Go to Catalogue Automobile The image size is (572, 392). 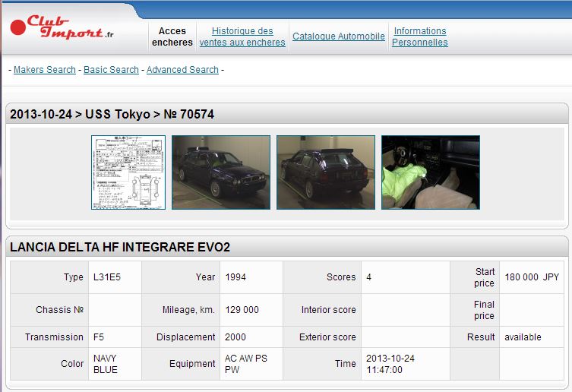point(339,36)
